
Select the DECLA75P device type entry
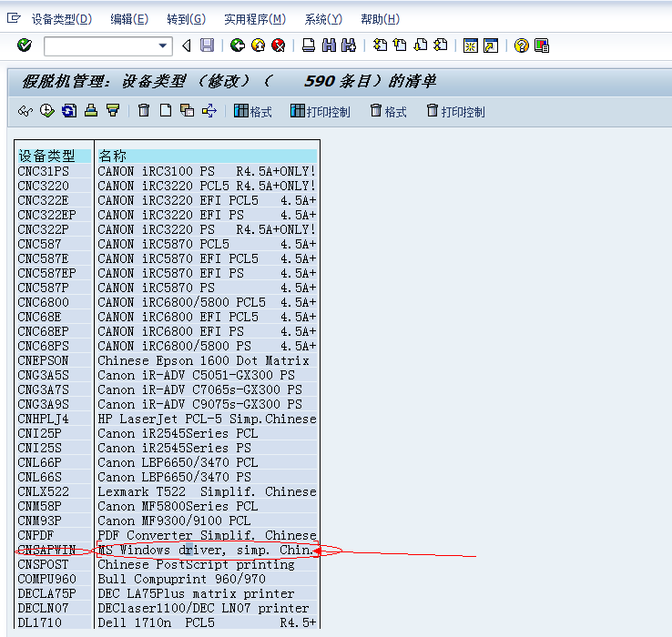tap(46, 593)
